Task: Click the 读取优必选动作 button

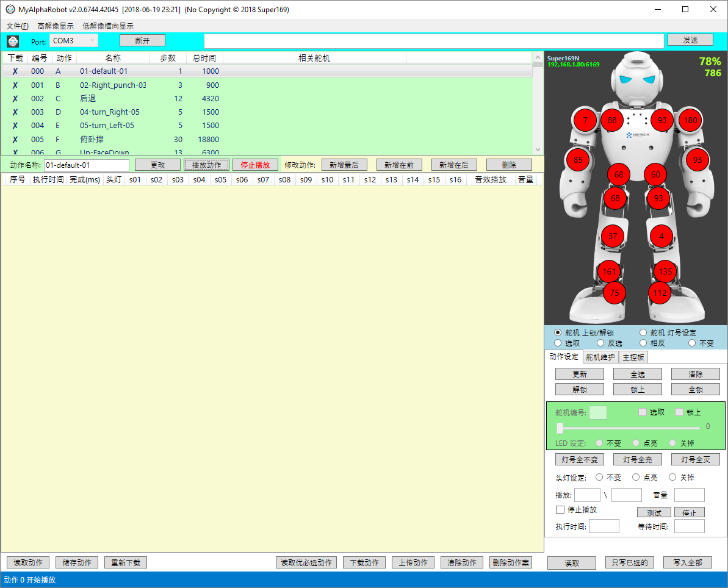Action: click(306, 562)
